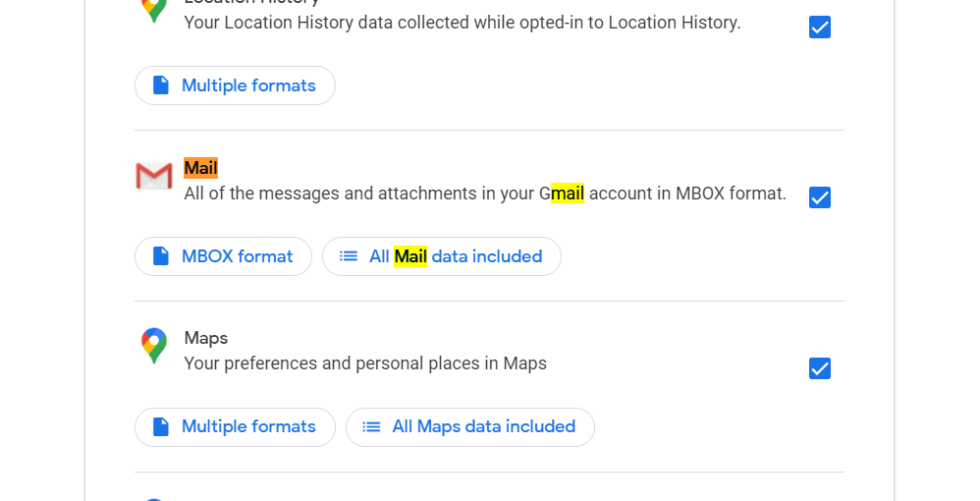The image size is (980, 501).
Task: Uncheck the Mail export checkbox
Action: (820, 197)
